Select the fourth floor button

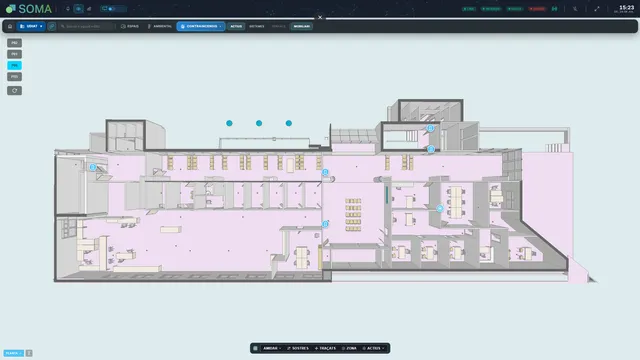[x=14, y=77]
